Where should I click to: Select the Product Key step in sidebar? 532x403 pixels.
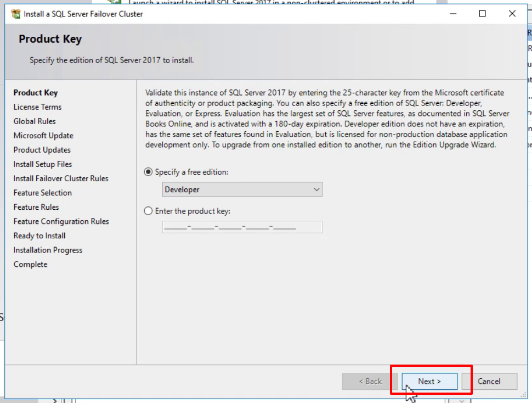pos(36,93)
